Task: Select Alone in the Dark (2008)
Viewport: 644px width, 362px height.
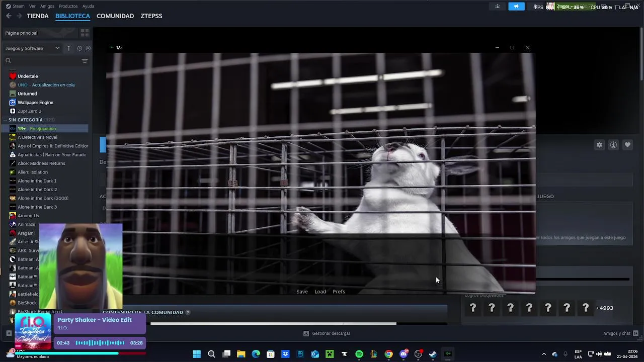Action: tap(43, 198)
